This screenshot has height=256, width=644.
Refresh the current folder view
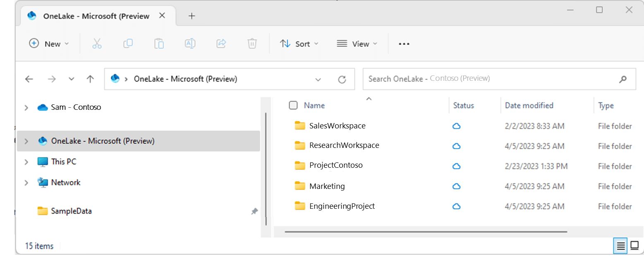[342, 79]
